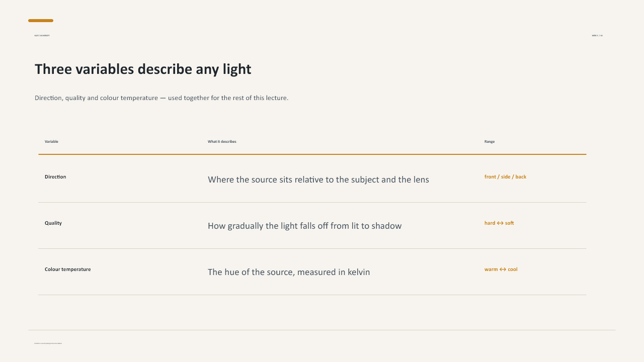This screenshot has height=362, width=644.
Task: Click the description about where the source sits
Action: [x=318, y=179]
